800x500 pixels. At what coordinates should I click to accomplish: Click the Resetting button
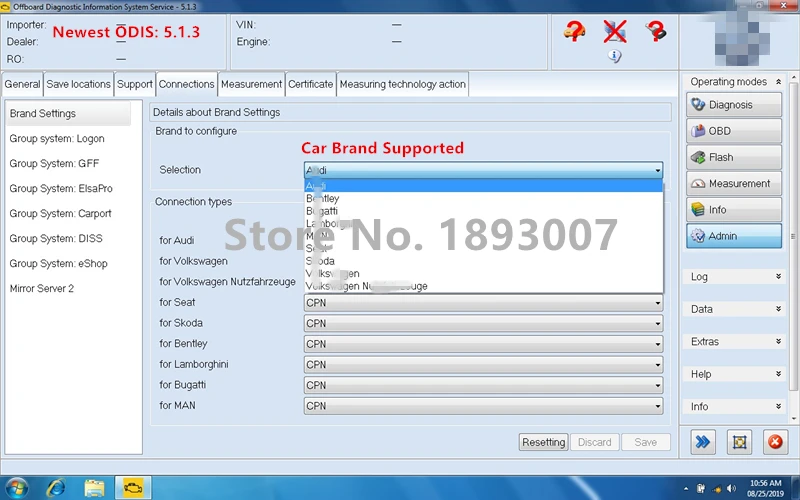pos(543,442)
